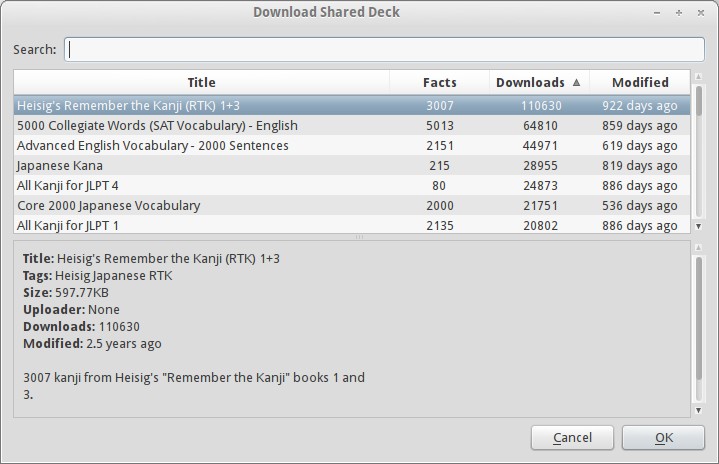Cancel the shared deck download

(x=572, y=437)
